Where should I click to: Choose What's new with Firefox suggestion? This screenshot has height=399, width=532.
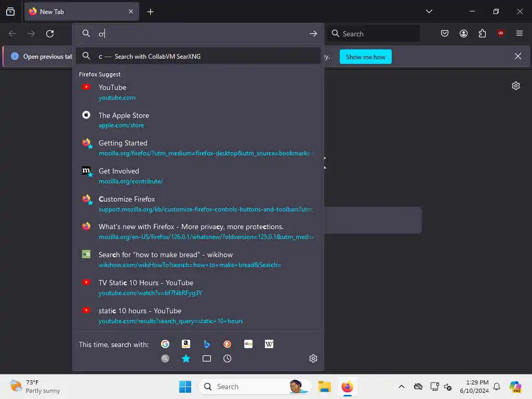tap(198, 232)
